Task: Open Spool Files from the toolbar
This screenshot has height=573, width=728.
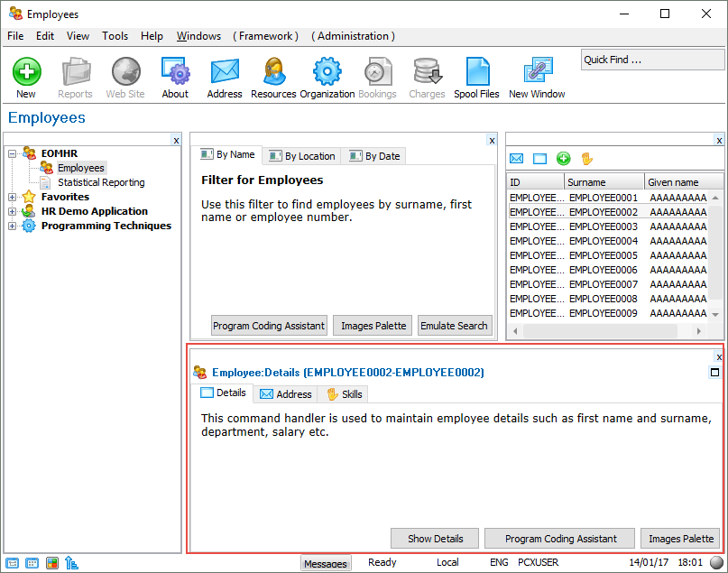Action: tap(476, 72)
